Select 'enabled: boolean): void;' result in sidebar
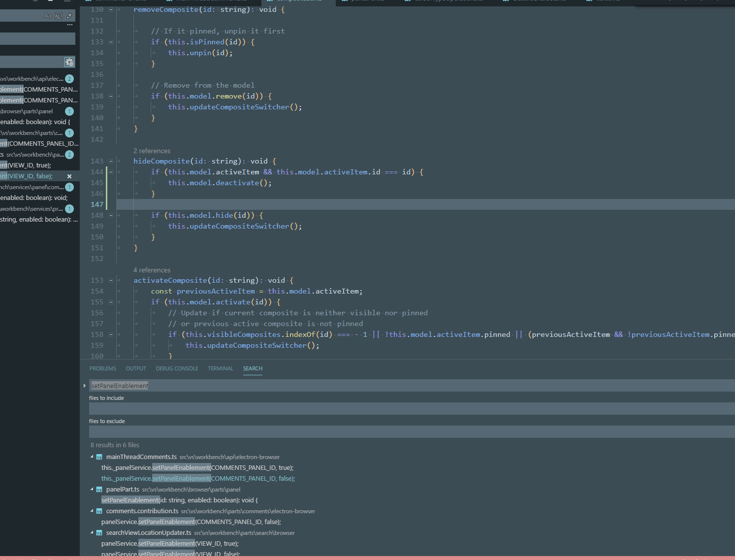 34,198
